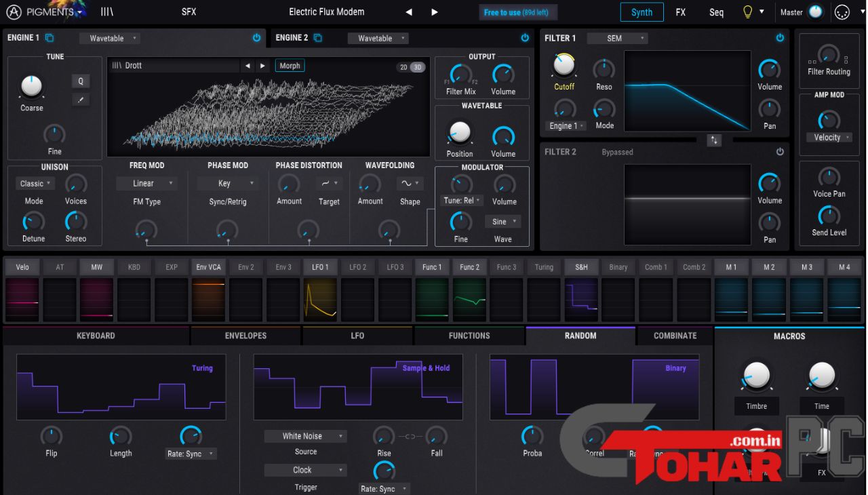Viewport: 868px width, 495px height.
Task: Click the Turing Flip knob
Action: (x=52, y=436)
